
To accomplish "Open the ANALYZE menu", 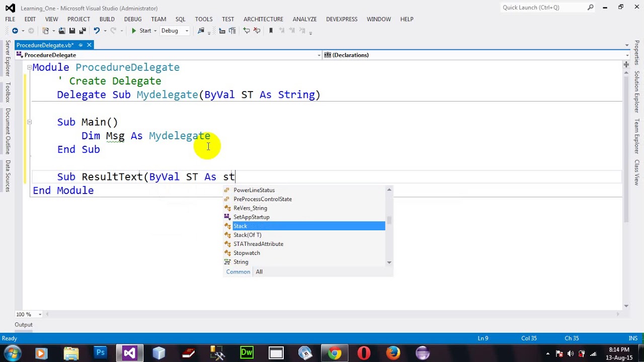I will pos(304,19).
